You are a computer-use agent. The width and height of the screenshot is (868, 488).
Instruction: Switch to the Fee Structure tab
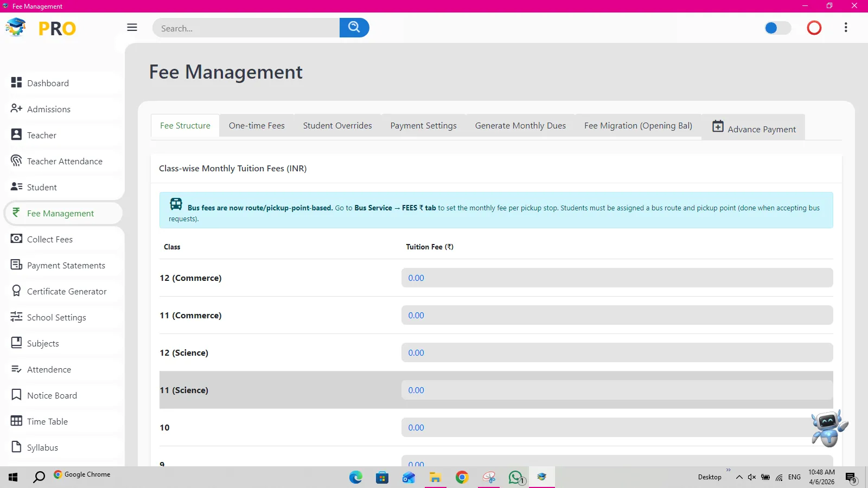(x=185, y=125)
